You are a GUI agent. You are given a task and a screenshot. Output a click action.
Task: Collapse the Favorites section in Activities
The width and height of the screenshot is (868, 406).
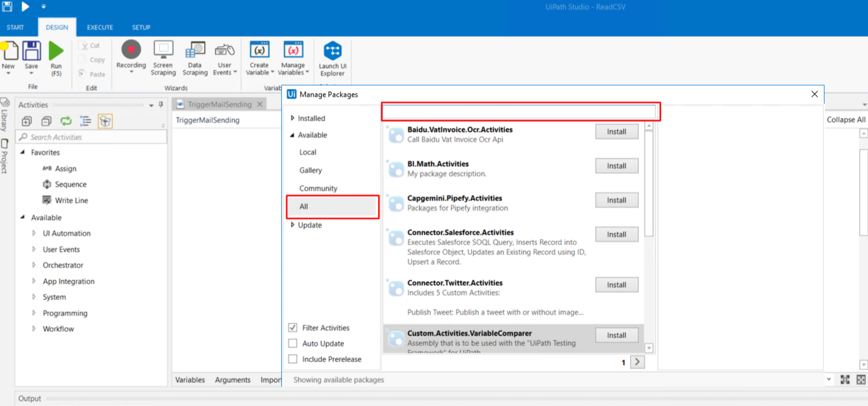point(23,152)
